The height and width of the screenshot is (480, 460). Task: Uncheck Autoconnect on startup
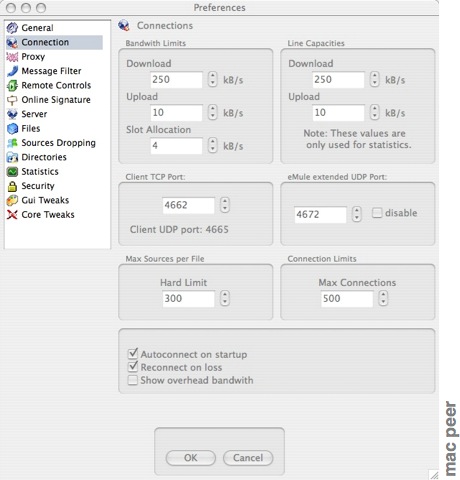[x=133, y=353]
